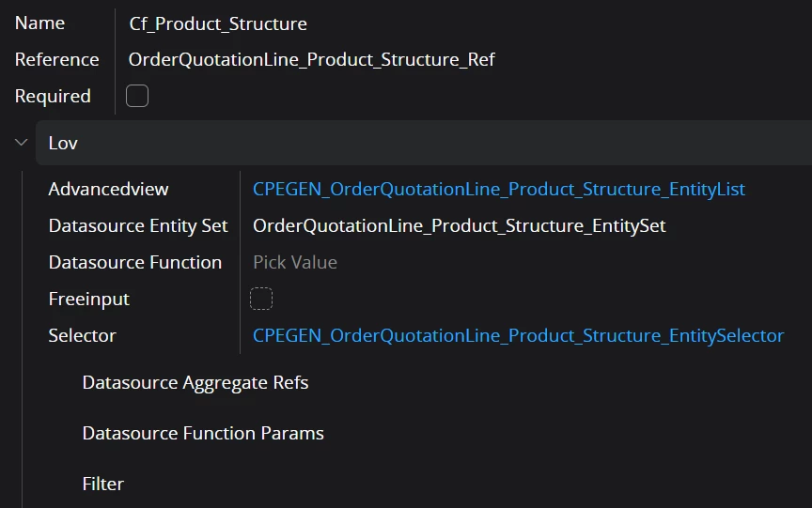Select the Name property label

39,23
